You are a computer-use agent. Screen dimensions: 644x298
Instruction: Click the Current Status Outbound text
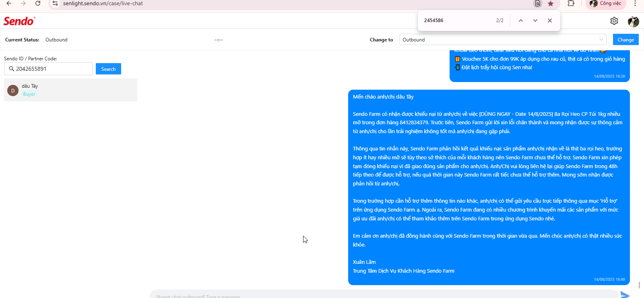pyautogui.click(x=56, y=40)
